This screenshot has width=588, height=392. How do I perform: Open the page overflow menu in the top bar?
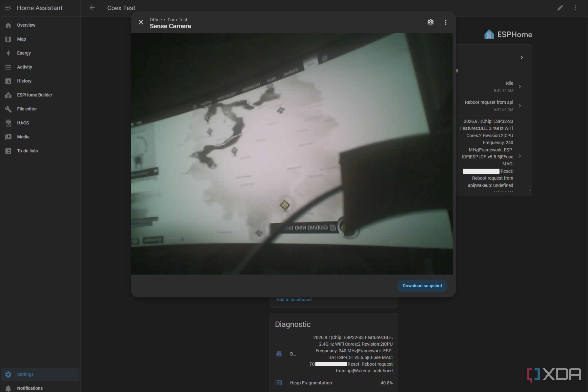(x=575, y=8)
